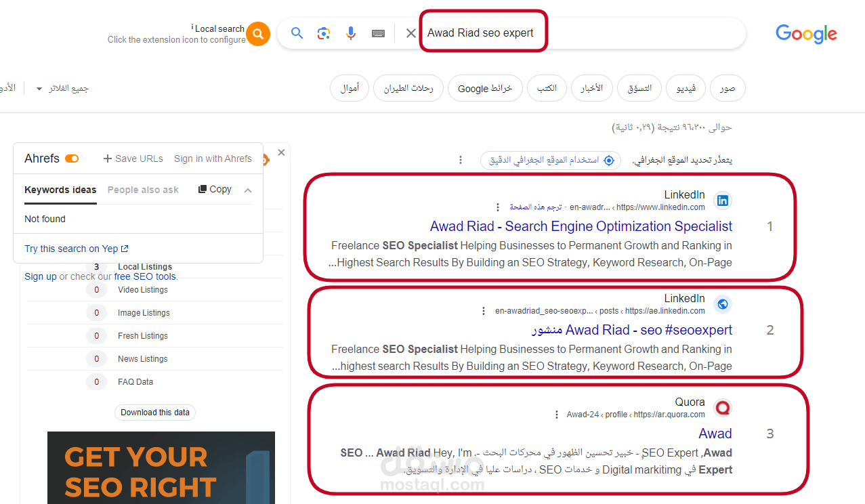Start voice search with the microphone icon
This screenshot has width=865, height=504.
tap(350, 33)
